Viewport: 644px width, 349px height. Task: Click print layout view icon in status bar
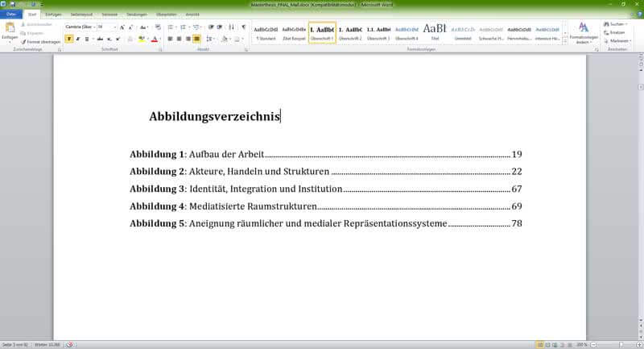tap(540, 345)
